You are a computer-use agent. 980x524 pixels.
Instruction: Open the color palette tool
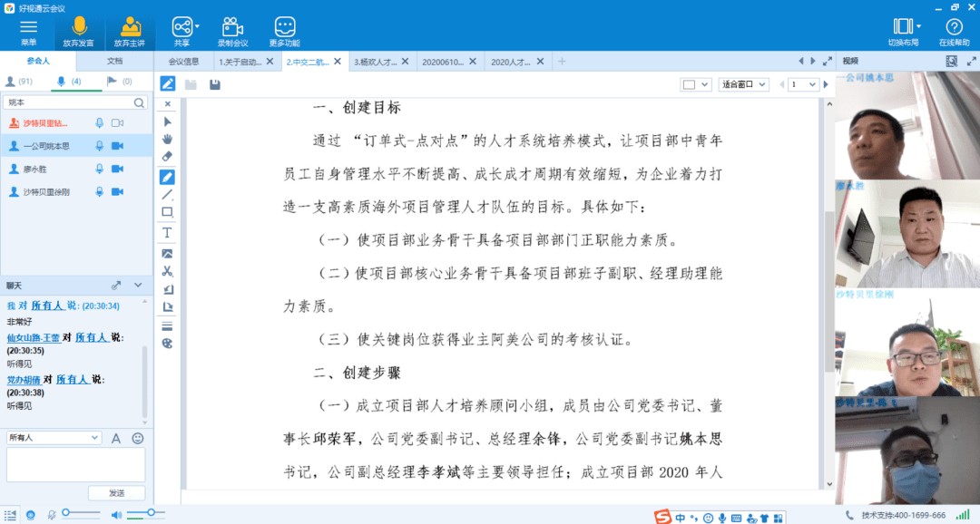[167, 344]
